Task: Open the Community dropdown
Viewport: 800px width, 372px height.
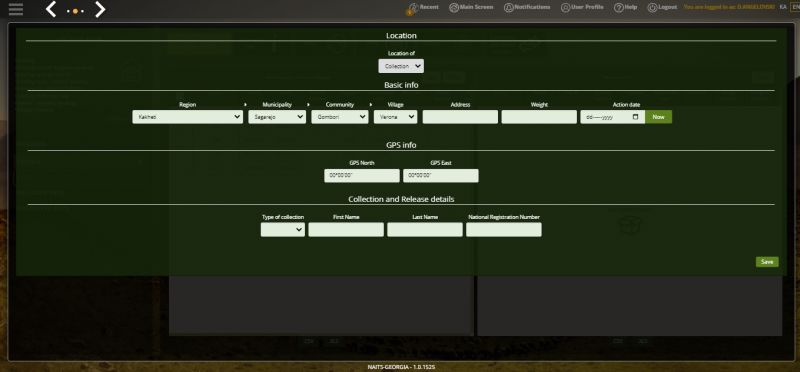Action: 340,117
